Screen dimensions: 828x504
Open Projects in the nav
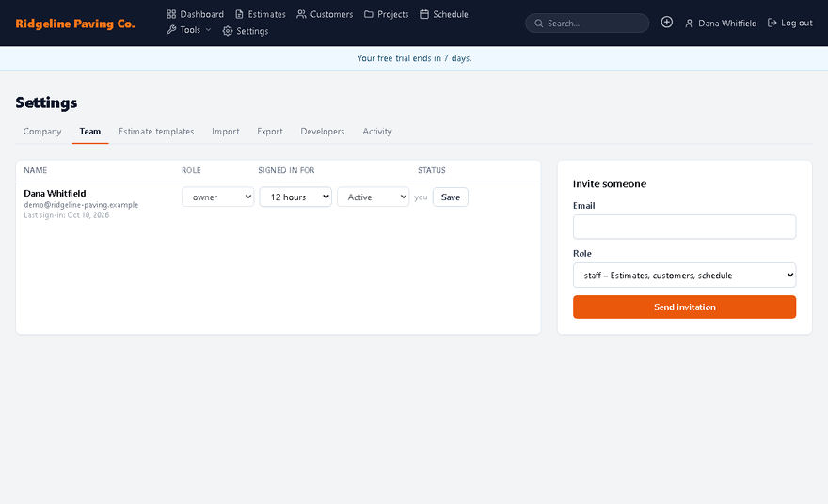386,14
